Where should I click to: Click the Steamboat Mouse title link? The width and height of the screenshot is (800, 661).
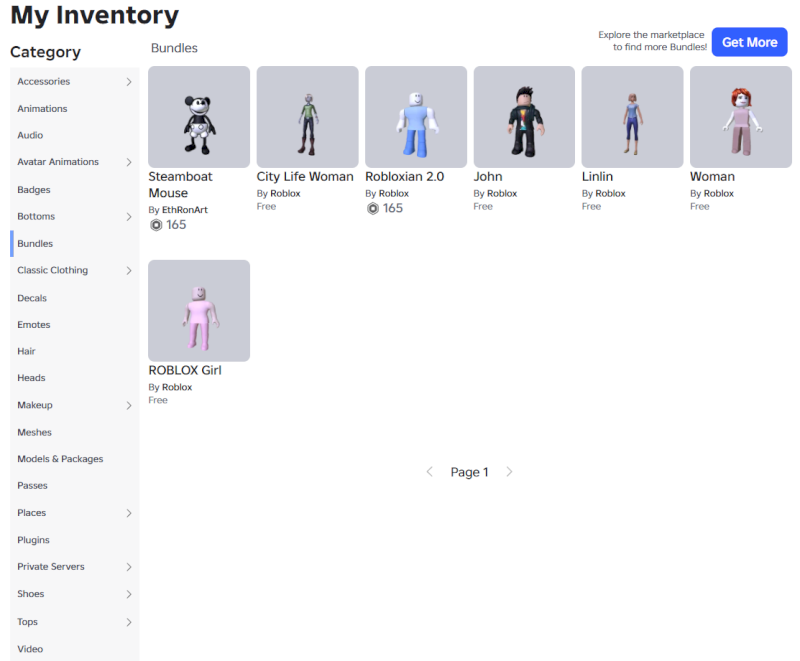[x=180, y=185]
